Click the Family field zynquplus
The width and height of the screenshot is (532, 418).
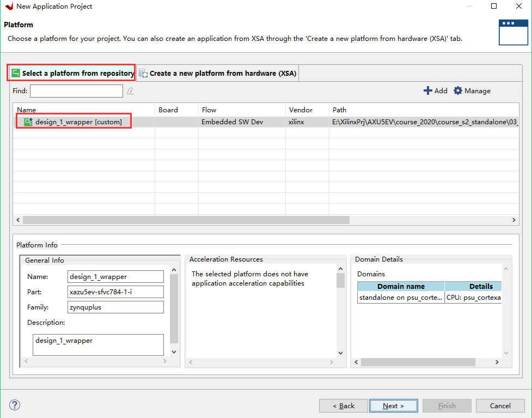click(115, 307)
